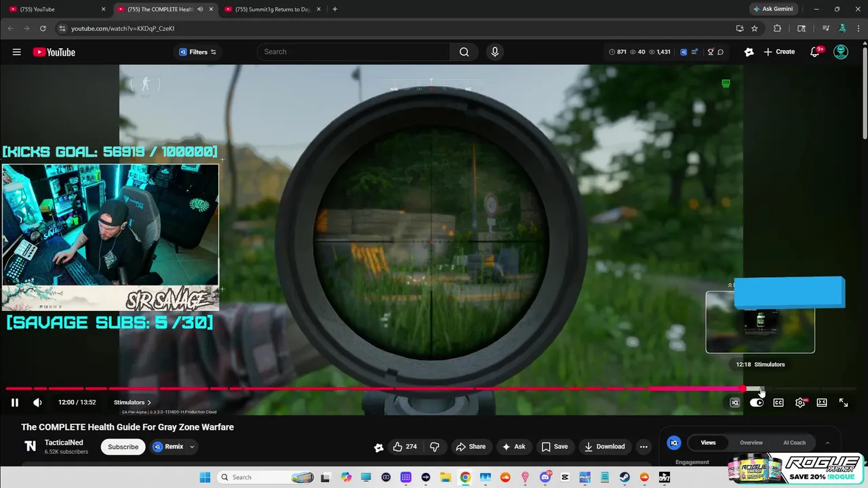Click the vidIQ icon in player controls
This screenshot has width=868, height=488.
(x=734, y=403)
